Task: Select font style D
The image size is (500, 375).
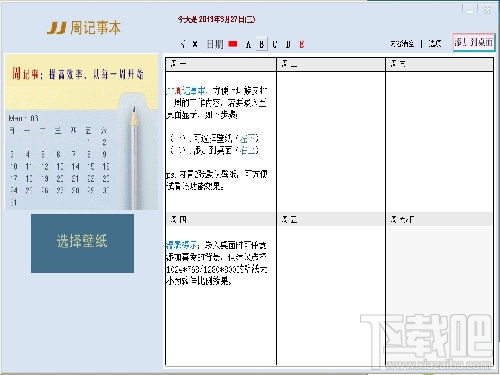Action: point(288,44)
